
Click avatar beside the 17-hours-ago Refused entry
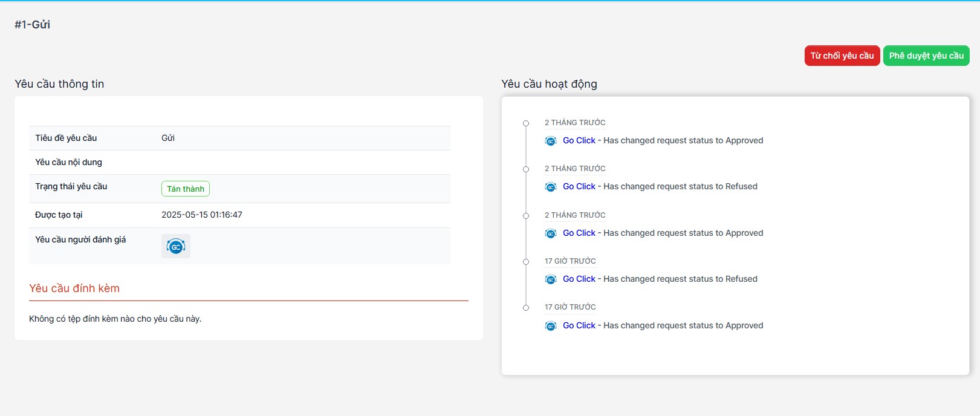pos(551,279)
